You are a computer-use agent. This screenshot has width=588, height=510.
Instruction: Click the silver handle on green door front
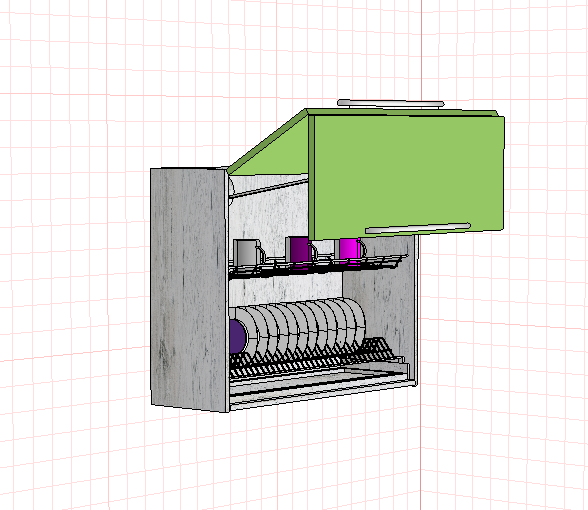[418, 228]
